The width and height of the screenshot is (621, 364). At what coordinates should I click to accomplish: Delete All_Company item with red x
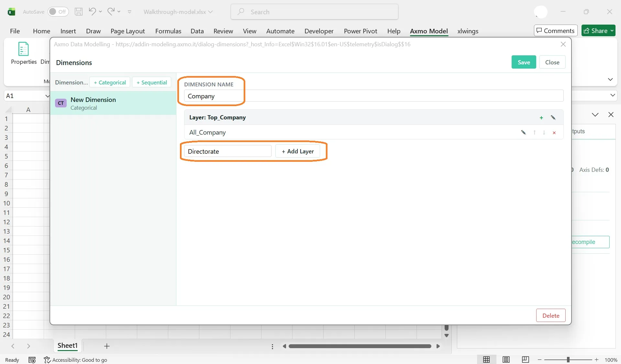click(554, 133)
